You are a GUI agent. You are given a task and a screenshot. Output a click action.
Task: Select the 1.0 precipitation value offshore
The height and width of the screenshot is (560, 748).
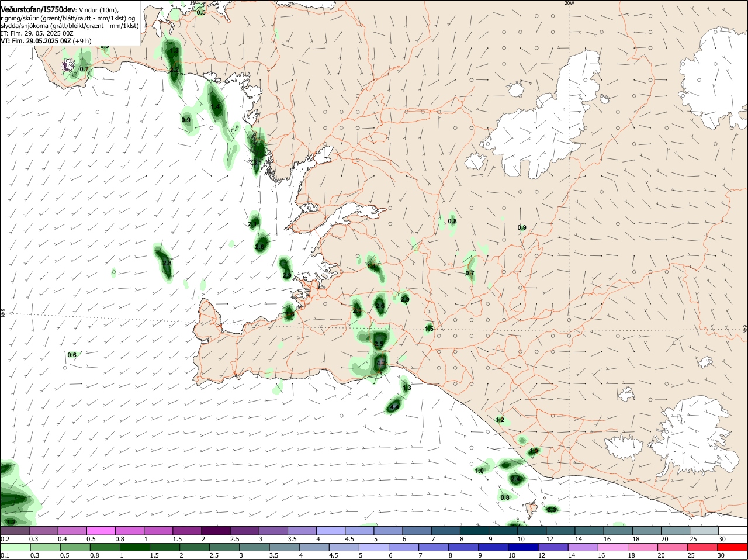pyautogui.click(x=479, y=471)
